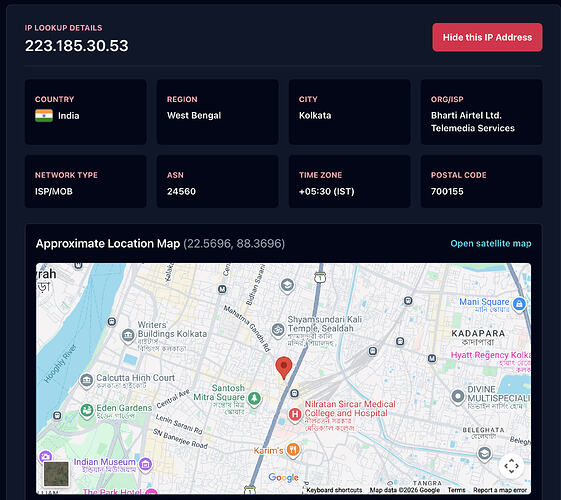Select Writers' Buildings Kolkata marker icon

pos(128,335)
